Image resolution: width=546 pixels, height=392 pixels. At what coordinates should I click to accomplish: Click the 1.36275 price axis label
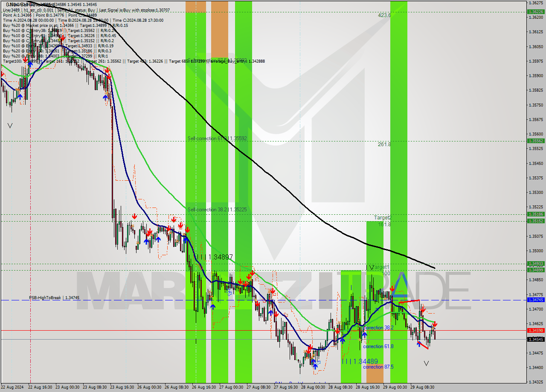[535, 2]
